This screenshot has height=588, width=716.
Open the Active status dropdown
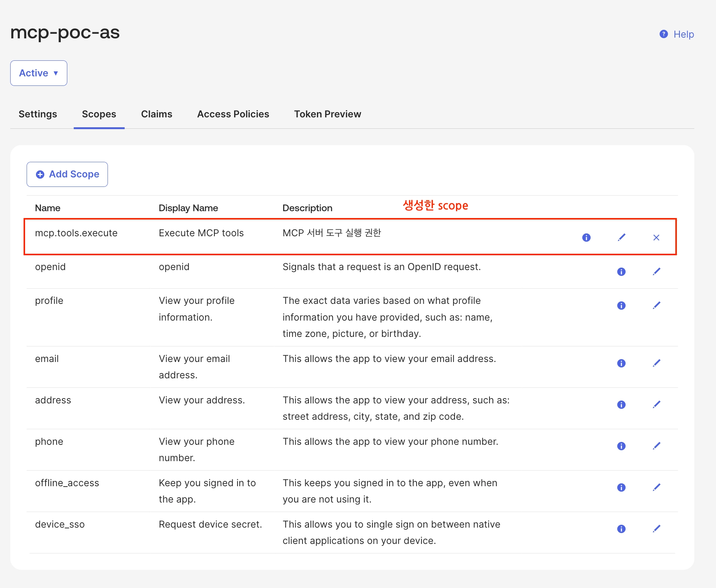[39, 73]
